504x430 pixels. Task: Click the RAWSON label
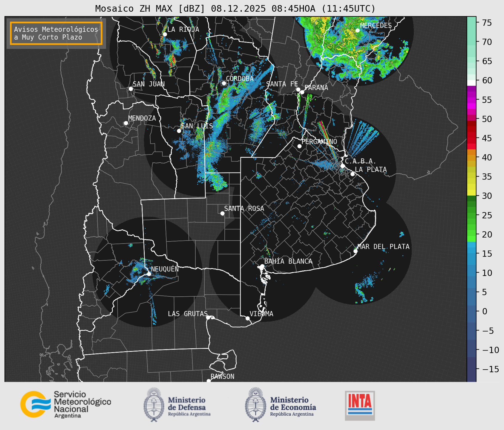click(222, 376)
